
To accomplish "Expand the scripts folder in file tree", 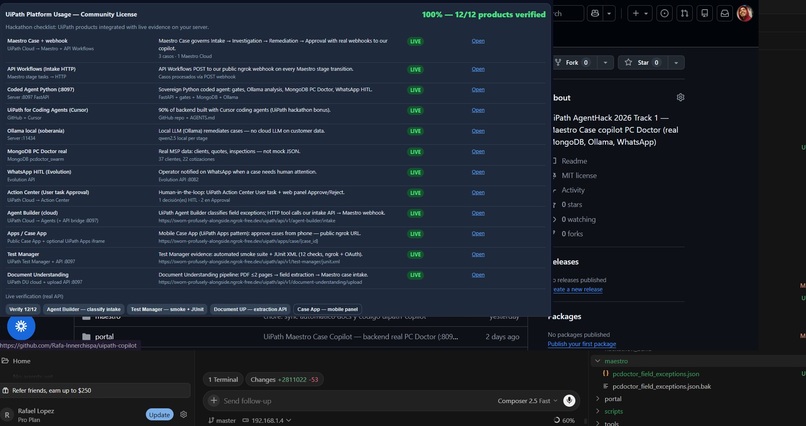I will click(x=597, y=411).
